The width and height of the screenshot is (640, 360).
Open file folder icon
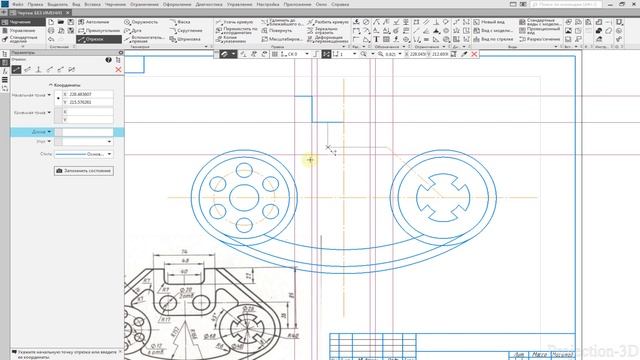click(x=61, y=22)
